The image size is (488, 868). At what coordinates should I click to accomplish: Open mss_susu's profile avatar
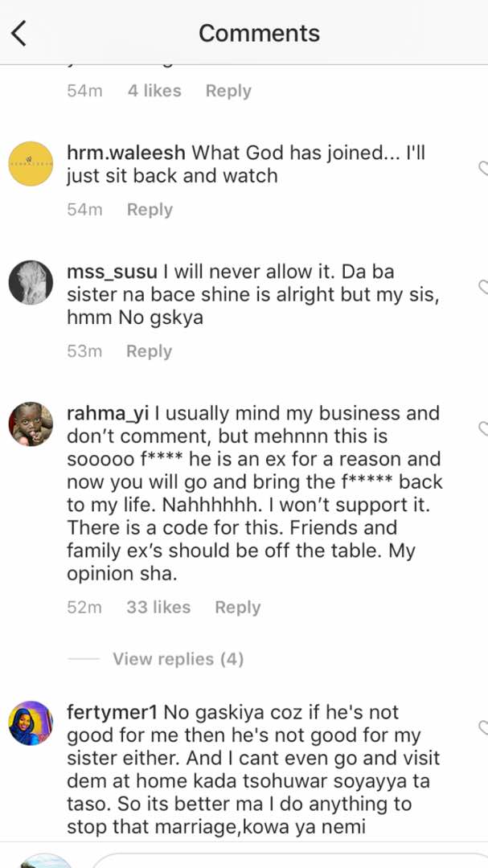(31, 283)
